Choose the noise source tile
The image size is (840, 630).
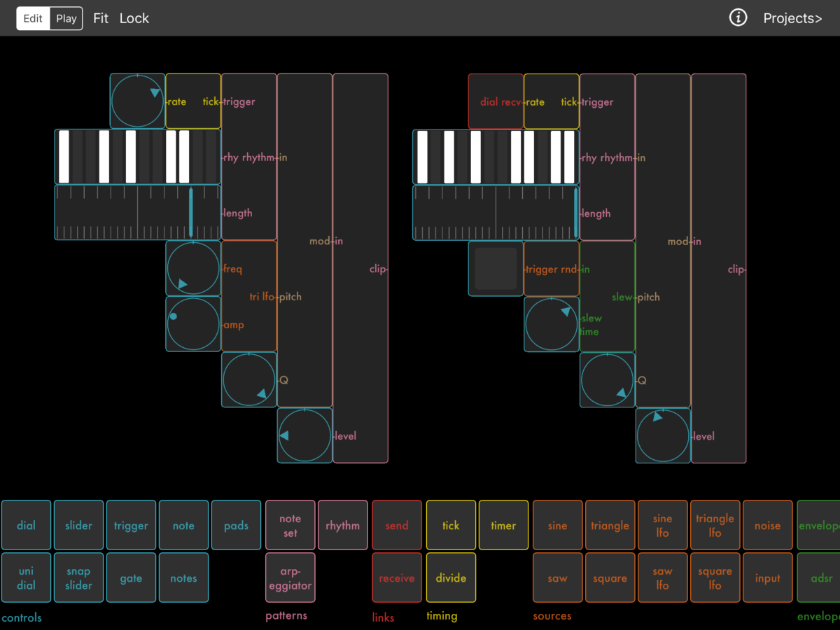[x=767, y=525]
